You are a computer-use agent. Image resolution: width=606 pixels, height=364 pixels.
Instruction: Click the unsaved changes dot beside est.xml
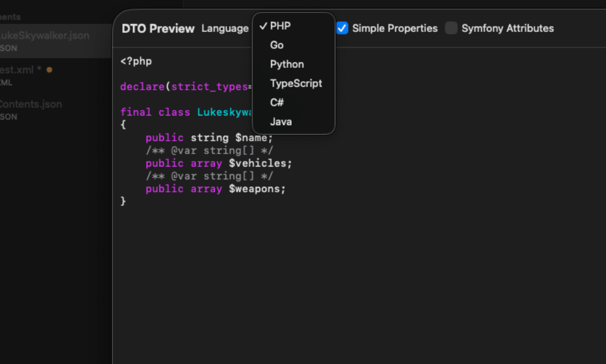(x=50, y=70)
